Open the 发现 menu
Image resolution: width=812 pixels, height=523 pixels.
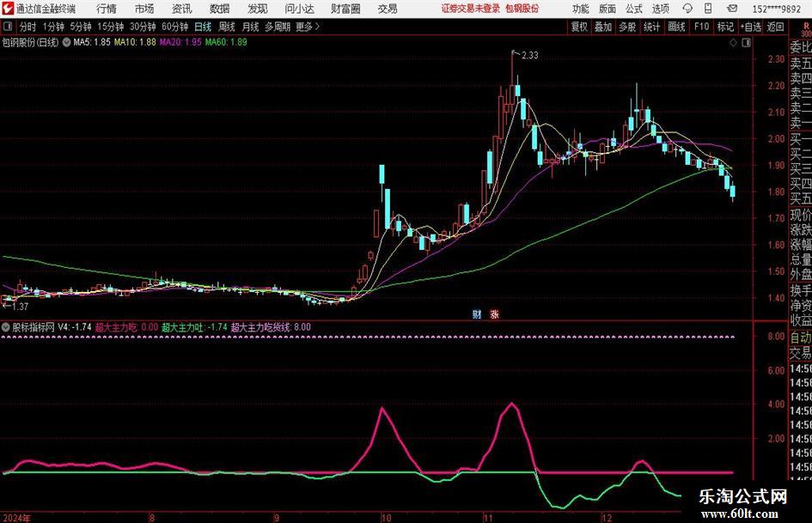tap(258, 9)
